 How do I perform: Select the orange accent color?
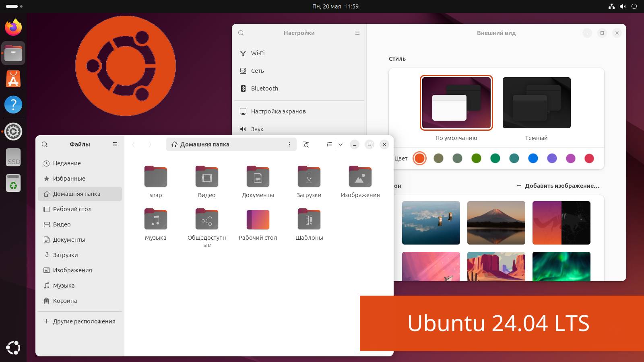tap(419, 158)
